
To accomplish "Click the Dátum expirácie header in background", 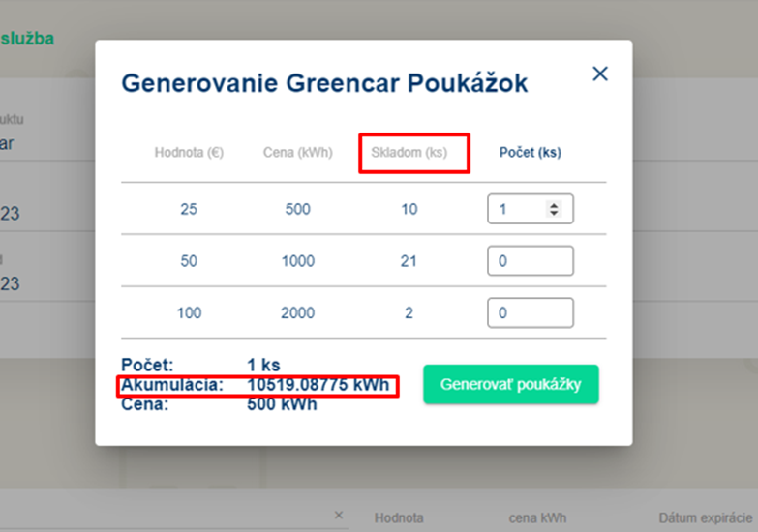I will click(706, 518).
